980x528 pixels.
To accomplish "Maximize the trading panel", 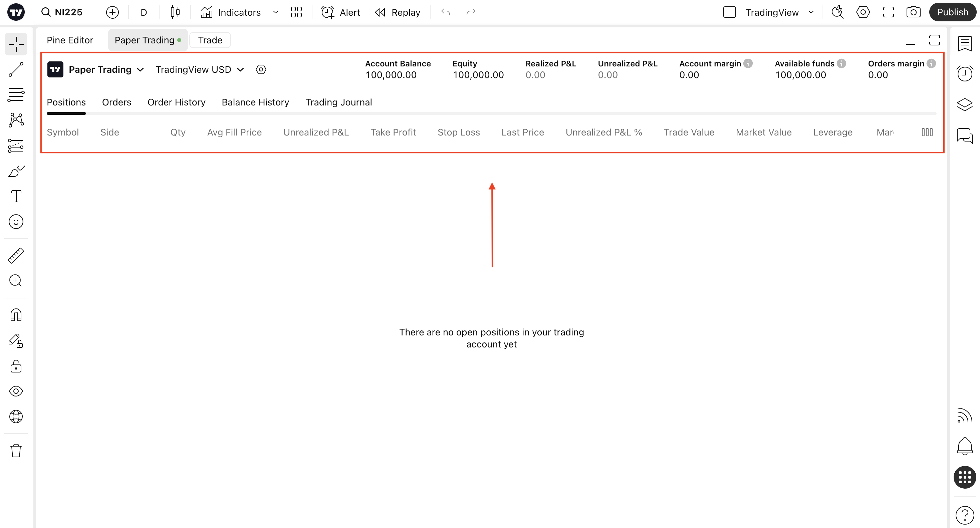I will point(934,40).
